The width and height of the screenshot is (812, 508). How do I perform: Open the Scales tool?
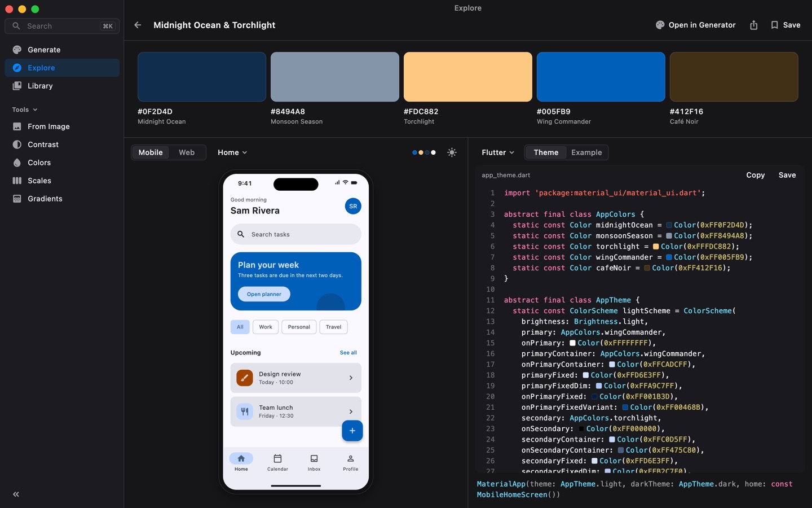pyautogui.click(x=62, y=181)
